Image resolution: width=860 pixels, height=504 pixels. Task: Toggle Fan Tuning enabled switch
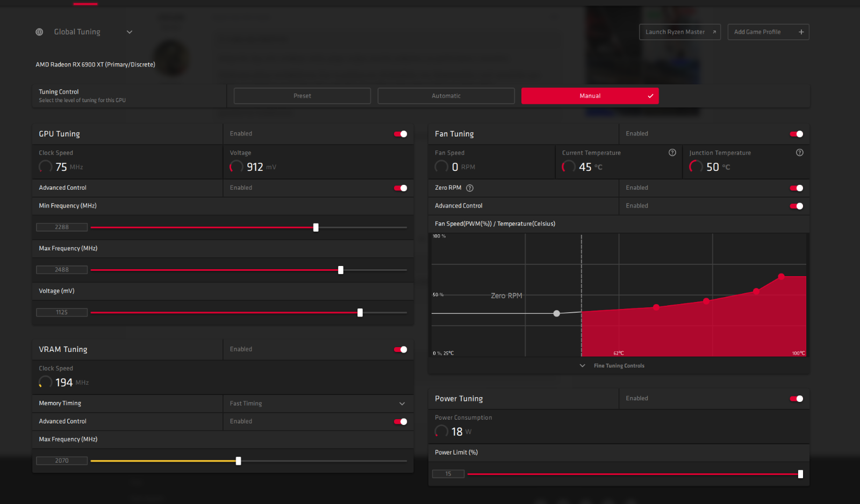[797, 134]
